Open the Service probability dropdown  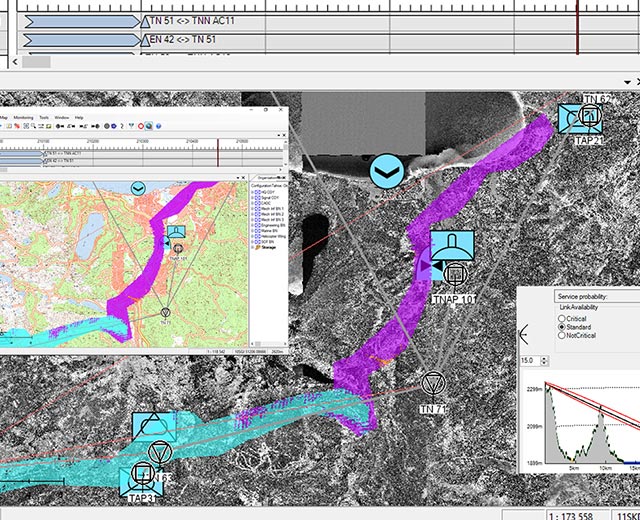pos(595,297)
